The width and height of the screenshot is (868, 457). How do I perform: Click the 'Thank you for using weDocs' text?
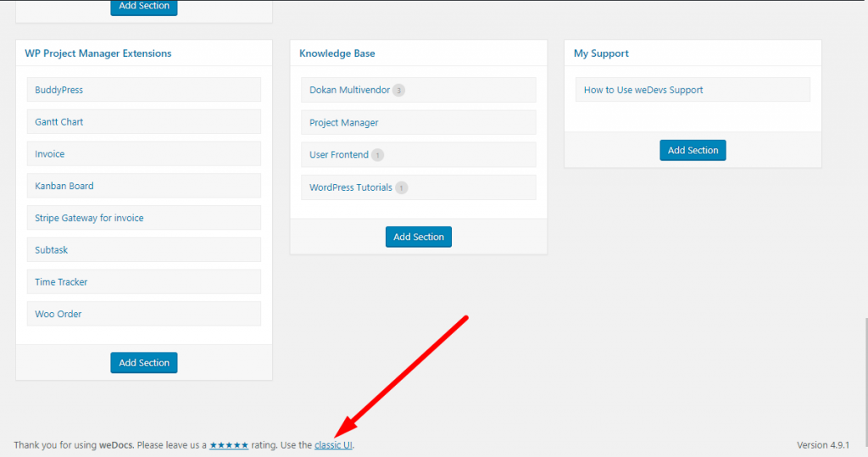click(x=75, y=445)
